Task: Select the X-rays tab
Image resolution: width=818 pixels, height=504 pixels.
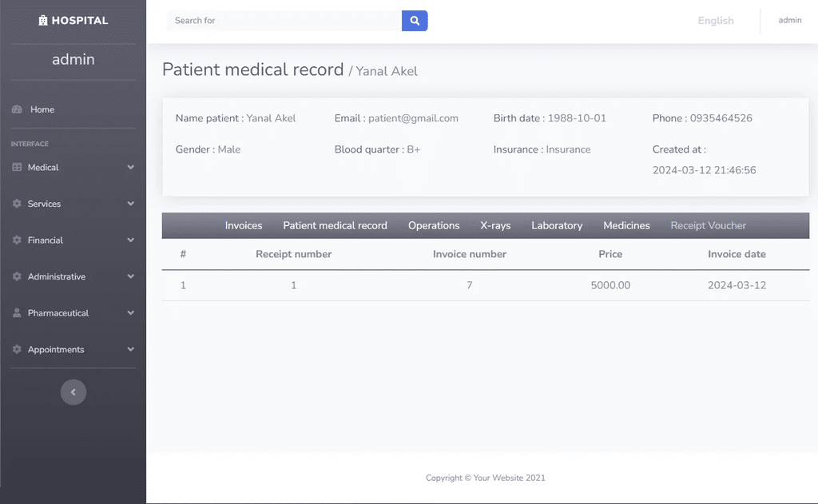Action: coord(495,225)
